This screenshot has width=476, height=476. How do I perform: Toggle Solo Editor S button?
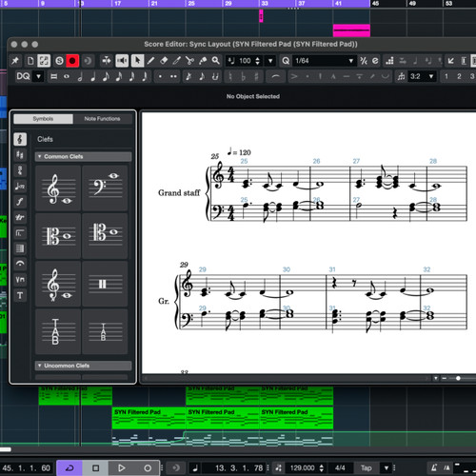[x=59, y=61]
